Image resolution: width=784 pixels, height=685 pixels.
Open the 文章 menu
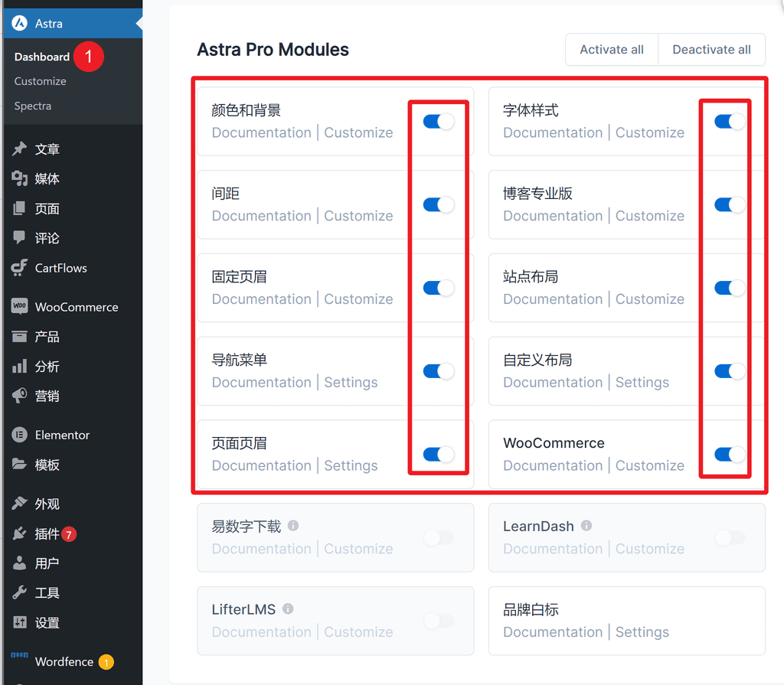[73, 148]
